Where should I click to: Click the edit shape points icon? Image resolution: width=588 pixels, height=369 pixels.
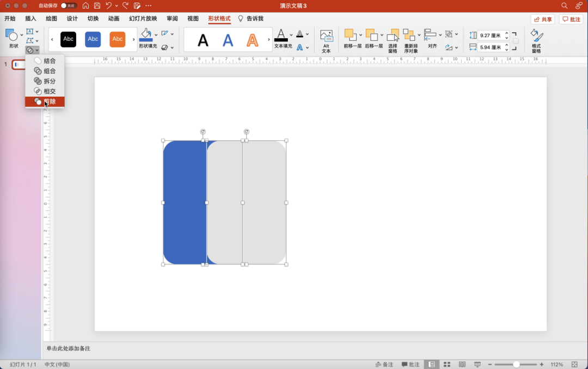pyautogui.click(x=29, y=40)
